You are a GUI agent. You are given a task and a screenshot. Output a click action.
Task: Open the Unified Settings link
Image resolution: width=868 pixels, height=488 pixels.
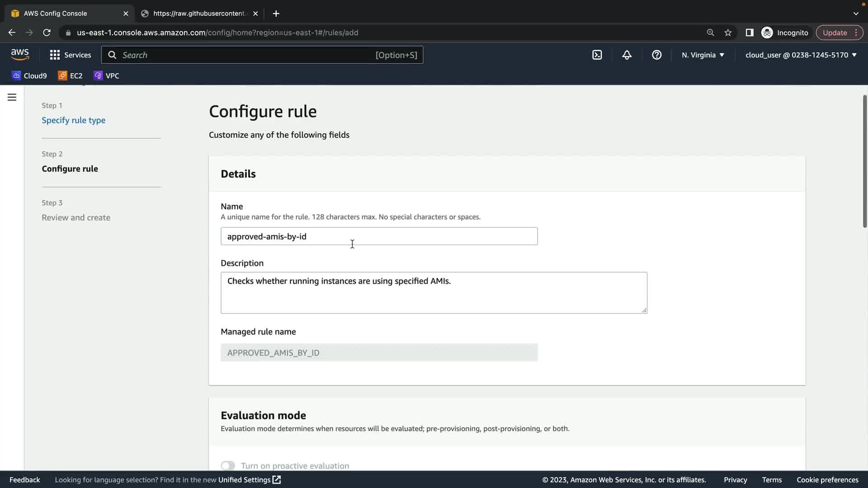click(249, 480)
